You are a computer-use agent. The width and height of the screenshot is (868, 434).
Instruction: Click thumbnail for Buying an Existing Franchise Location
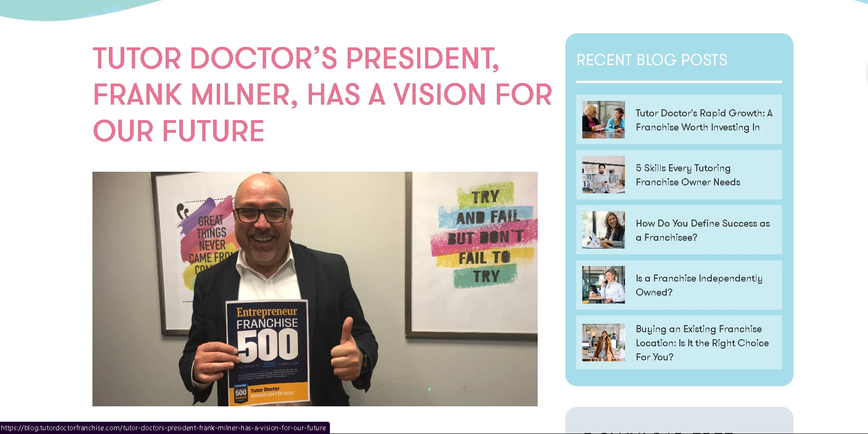[x=603, y=343]
